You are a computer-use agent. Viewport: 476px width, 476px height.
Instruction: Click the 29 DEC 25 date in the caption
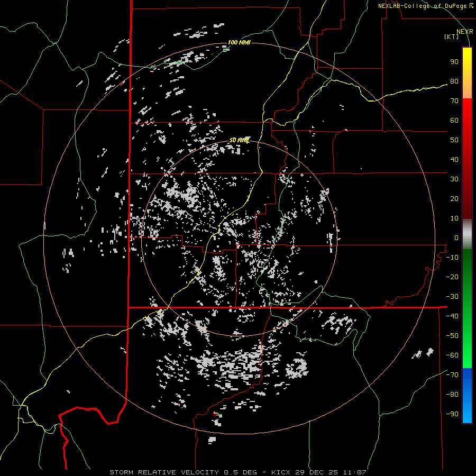pos(316,472)
